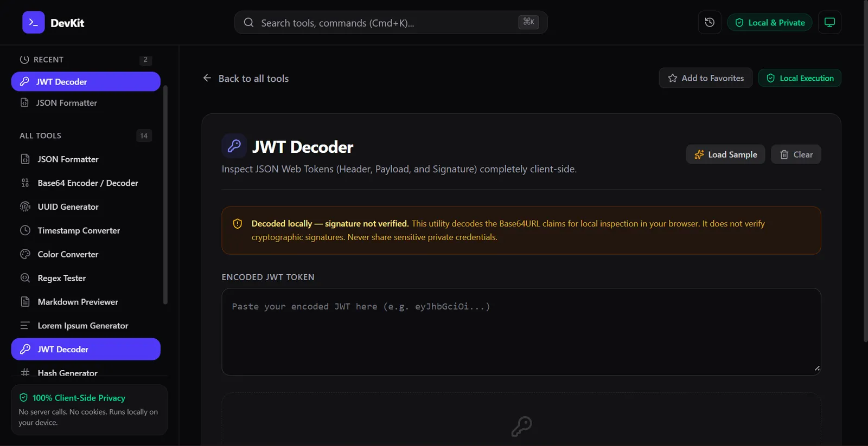Click the Local & Private badge
This screenshot has height=446, width=868.
(x=770, y=23)
